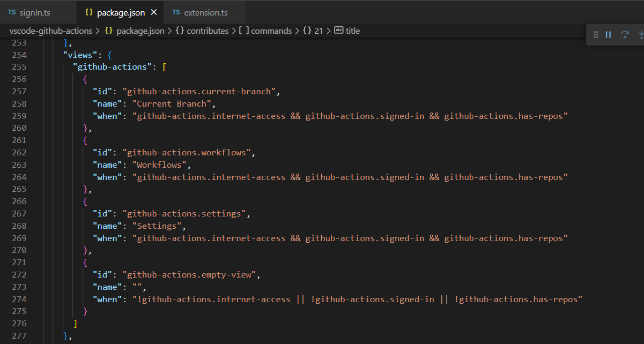Pause the debugger from debug toolbar
644x344 pixels.
click(x=609, y=34)
